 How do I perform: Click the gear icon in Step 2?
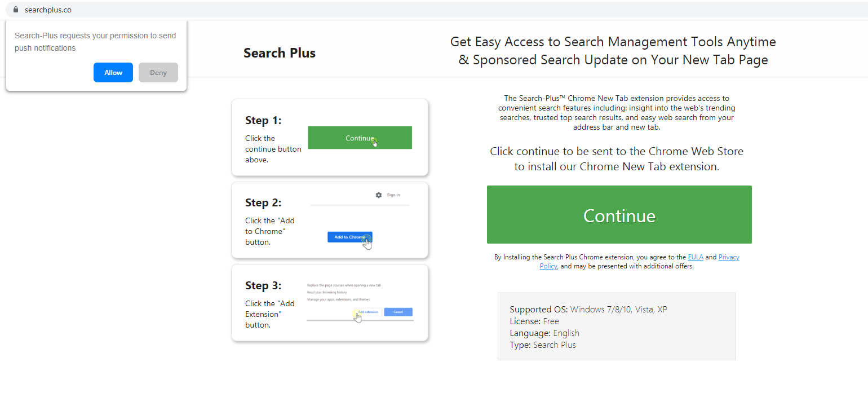[379, 195]
